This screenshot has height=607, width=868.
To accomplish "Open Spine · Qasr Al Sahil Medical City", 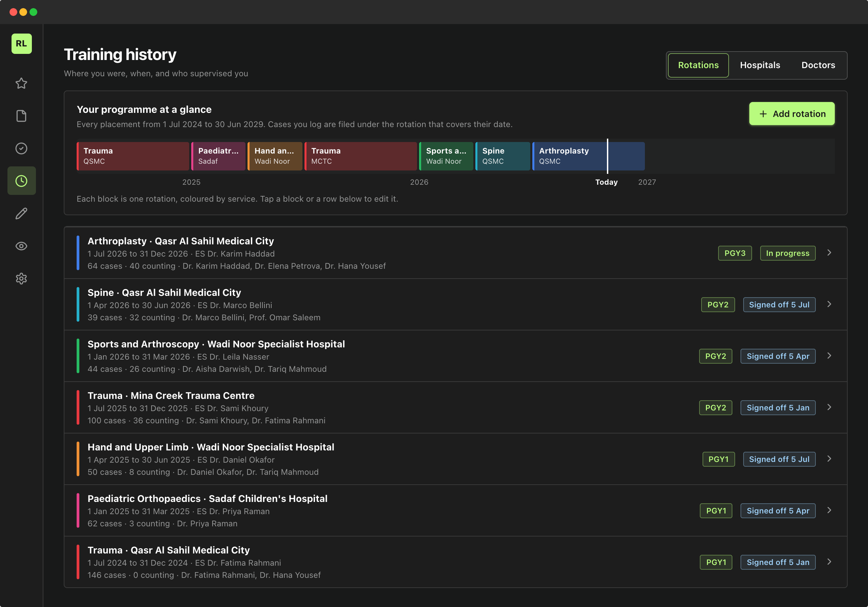I will [x=455, y=304].
